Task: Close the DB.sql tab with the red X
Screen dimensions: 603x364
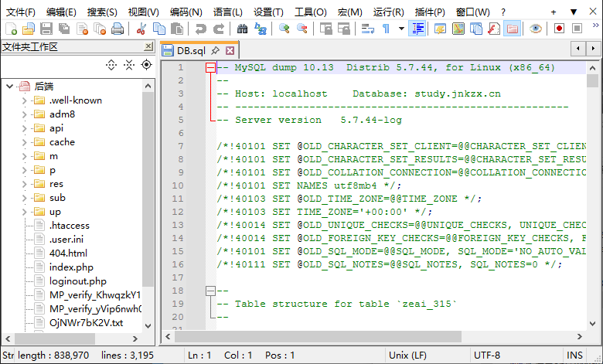Action: (230, 50)
